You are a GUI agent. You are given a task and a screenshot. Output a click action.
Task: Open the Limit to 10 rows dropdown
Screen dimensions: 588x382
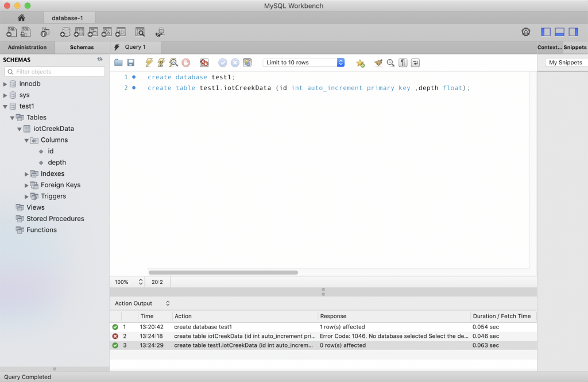coord(304,63)
